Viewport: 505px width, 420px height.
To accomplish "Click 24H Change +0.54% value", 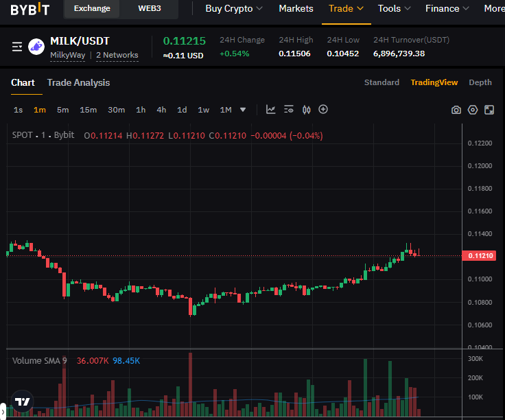I will [x=235, y=54].
